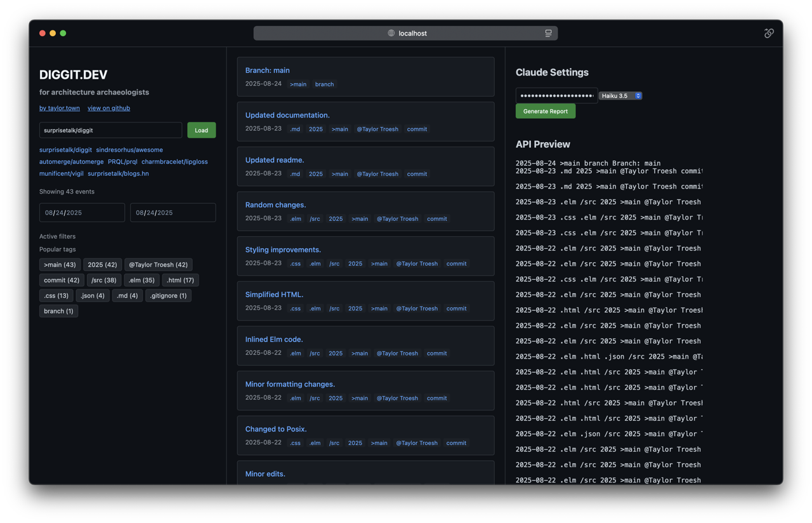Load the charmbracelet/lipgloss repository link
The width and height of the screenshot is (812, 523).
click(174, 162)
